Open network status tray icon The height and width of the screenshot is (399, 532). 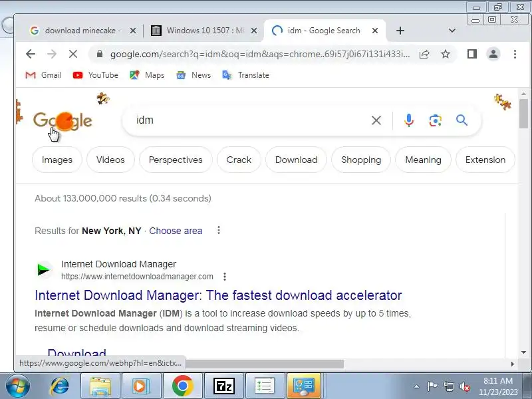coord(449,386)
